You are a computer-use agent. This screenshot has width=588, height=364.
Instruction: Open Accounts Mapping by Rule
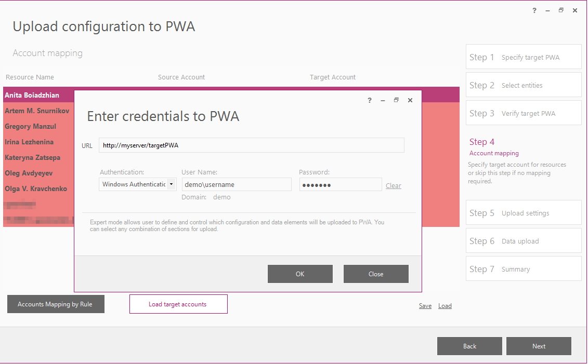click(x=56, y=304)
